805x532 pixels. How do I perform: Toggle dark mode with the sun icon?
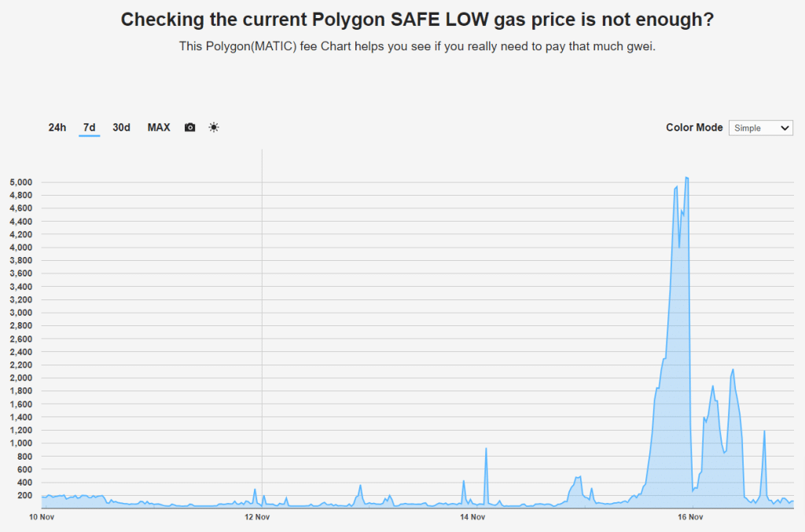pyautogui.click(x=213, y=127)
